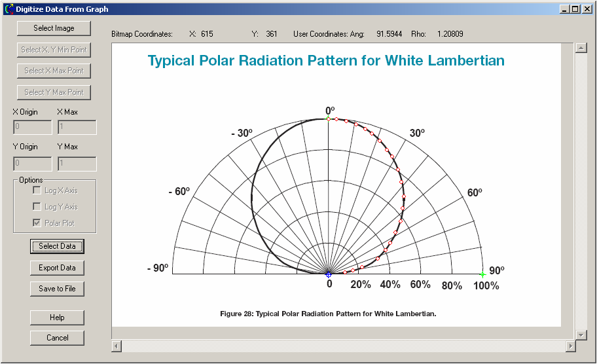This screenshot has height=364, width=597.
Task: Click the X Origin input field
Action: pyautogui.click(x=32, y=127)
